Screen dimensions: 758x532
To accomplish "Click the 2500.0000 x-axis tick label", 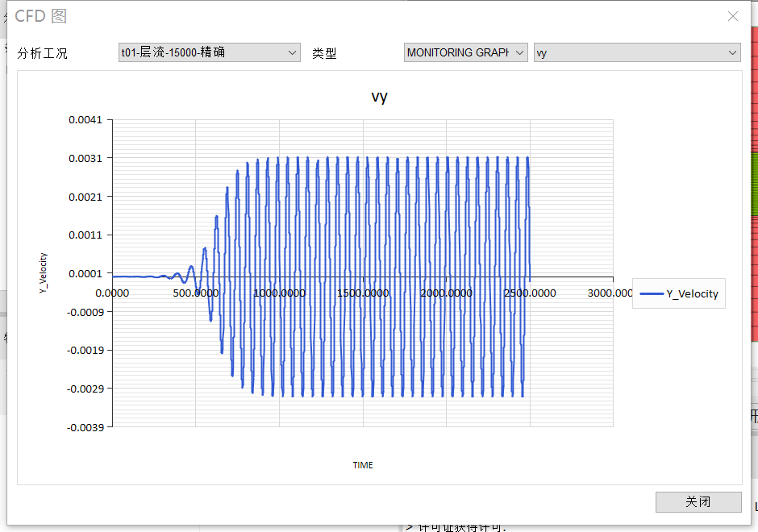I will pyautogui.click(x=530, y=293).
